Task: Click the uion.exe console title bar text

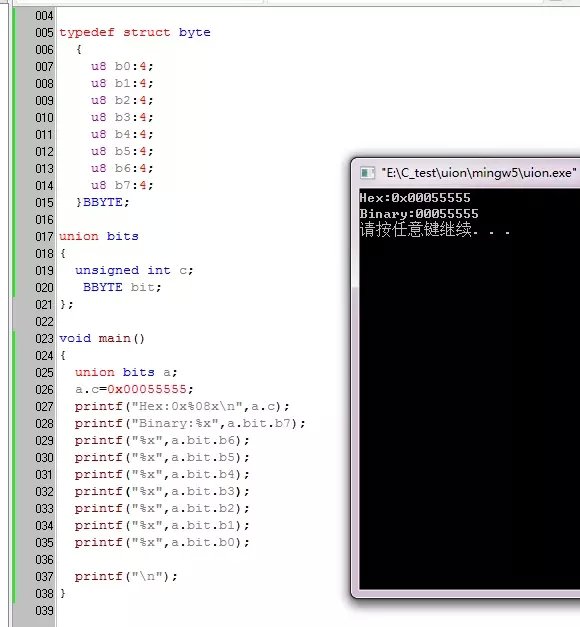Action: (478, 173)
